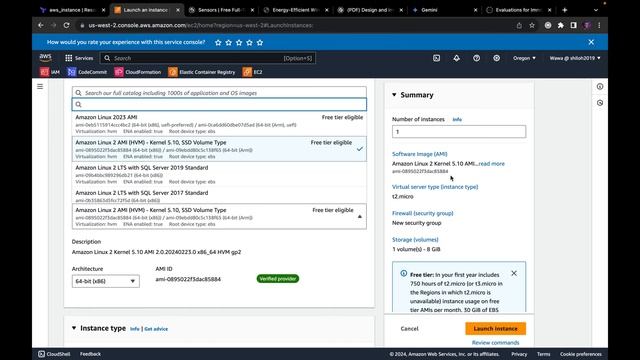Close the rating feedback banner
This screenshot has width=640, height=360.
[x=591, y=42]
